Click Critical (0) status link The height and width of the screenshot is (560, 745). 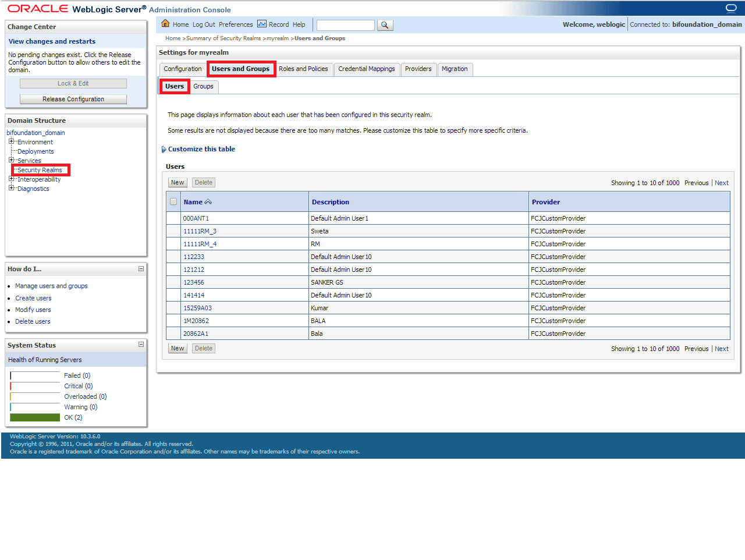tap(79, 386)
